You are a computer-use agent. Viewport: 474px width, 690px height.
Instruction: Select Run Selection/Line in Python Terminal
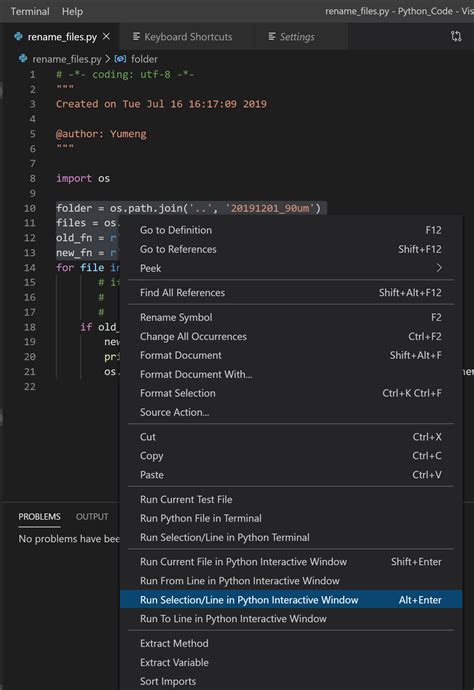click(290, 537)
